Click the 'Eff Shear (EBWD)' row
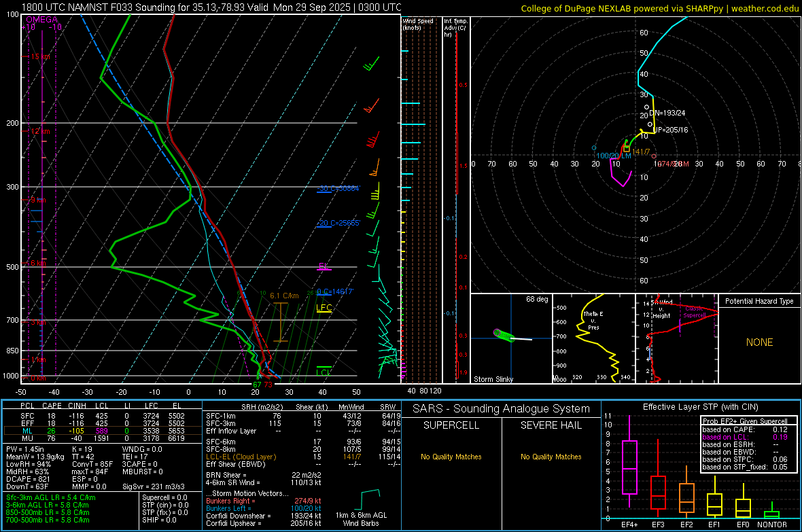The image size is (802, 532). click(x=303, y=465)
